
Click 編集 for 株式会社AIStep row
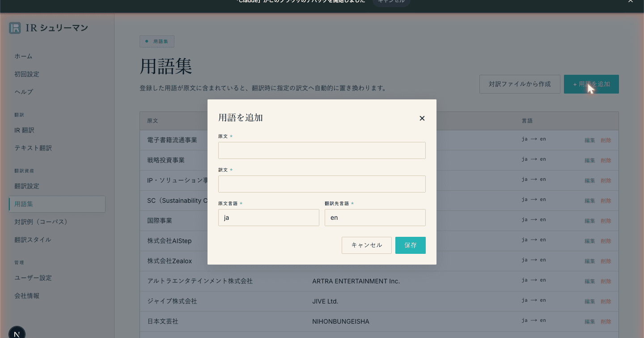(x=590, y=241)
